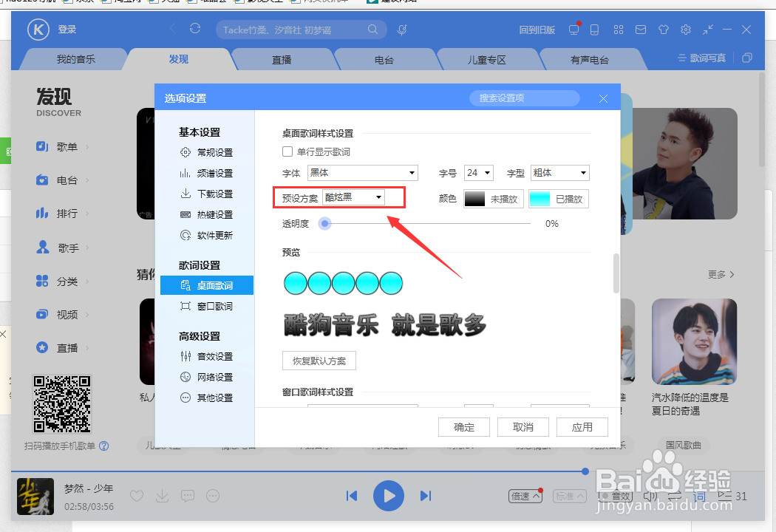Click the 确定 button
Screen dimensions: 776x532
pos(464,427)
